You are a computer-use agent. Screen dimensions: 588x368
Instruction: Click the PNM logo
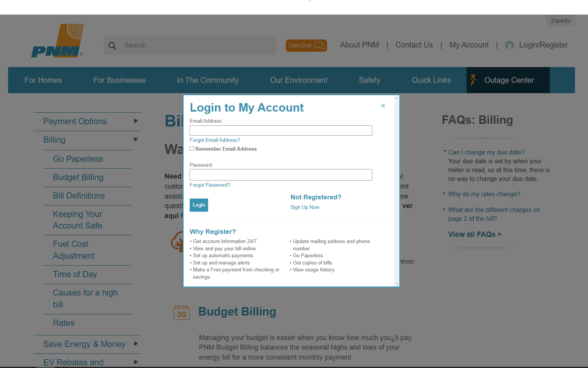(57, 41)
